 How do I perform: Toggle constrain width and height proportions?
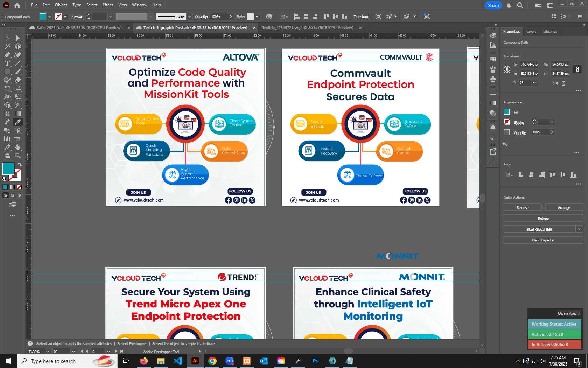(x=577, y=69)
